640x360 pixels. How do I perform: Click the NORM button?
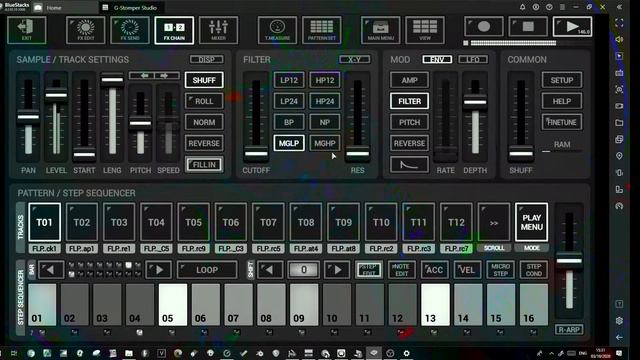[204, 122]
